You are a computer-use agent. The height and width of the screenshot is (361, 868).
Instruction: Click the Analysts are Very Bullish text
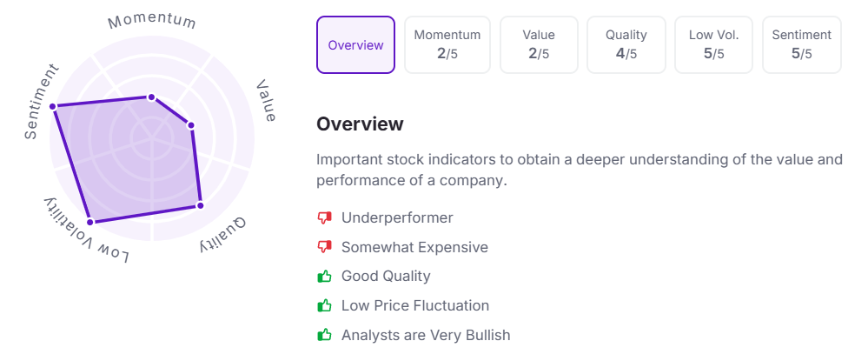pyautogui.click(x=426, y=335)
